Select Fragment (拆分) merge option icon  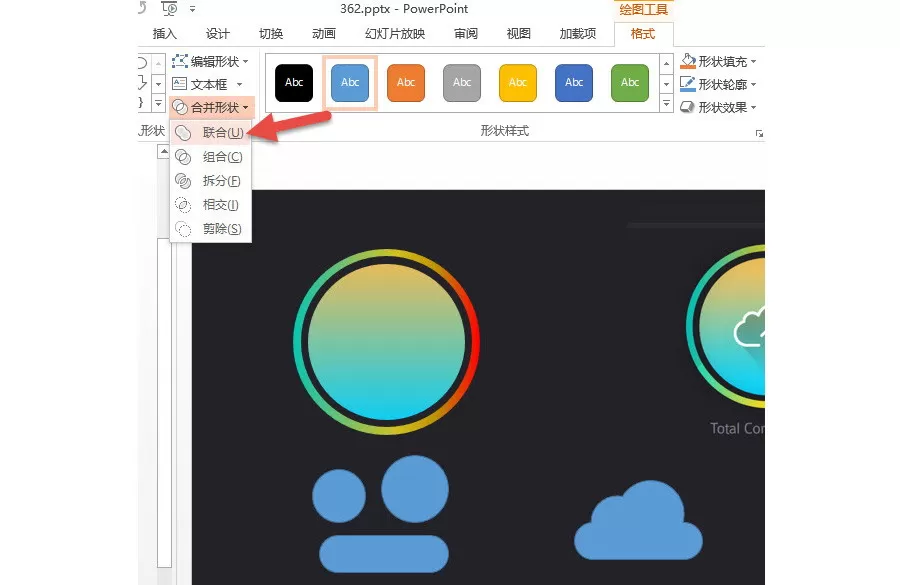pyautogui.click(x=183, y=181)
